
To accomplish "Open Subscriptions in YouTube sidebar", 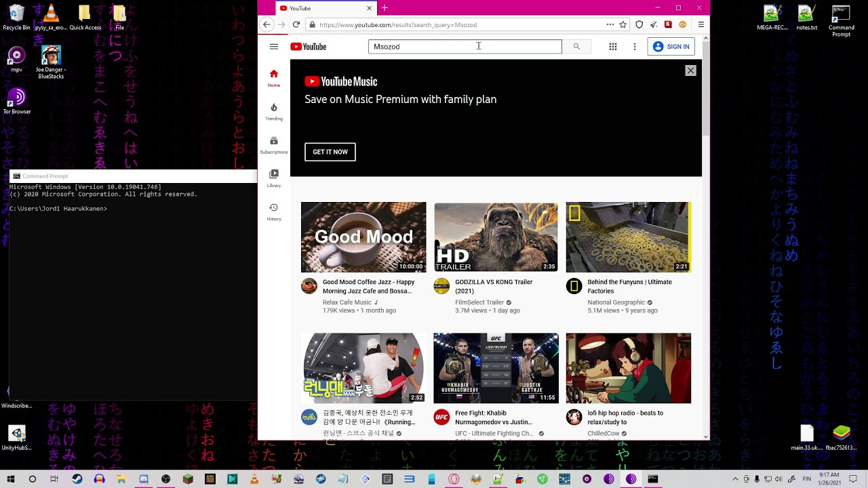I will pos(274,145).
